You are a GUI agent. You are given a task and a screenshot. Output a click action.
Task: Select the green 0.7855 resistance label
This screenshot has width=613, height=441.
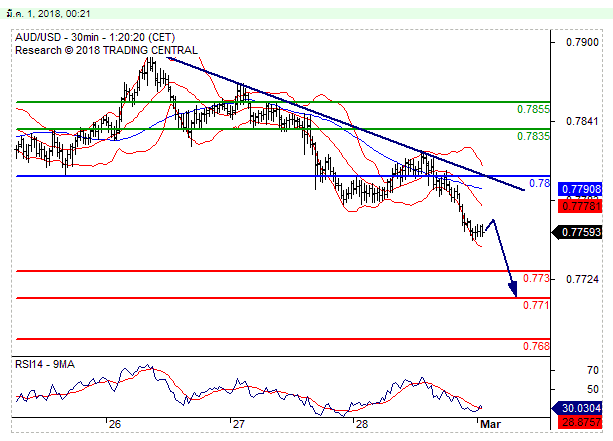coord(533,109)
